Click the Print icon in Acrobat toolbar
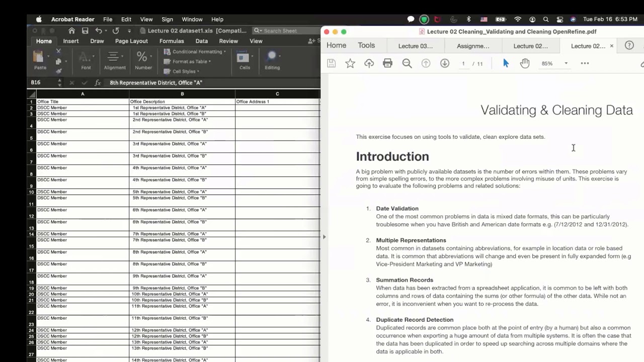 (x=387, y=63)
